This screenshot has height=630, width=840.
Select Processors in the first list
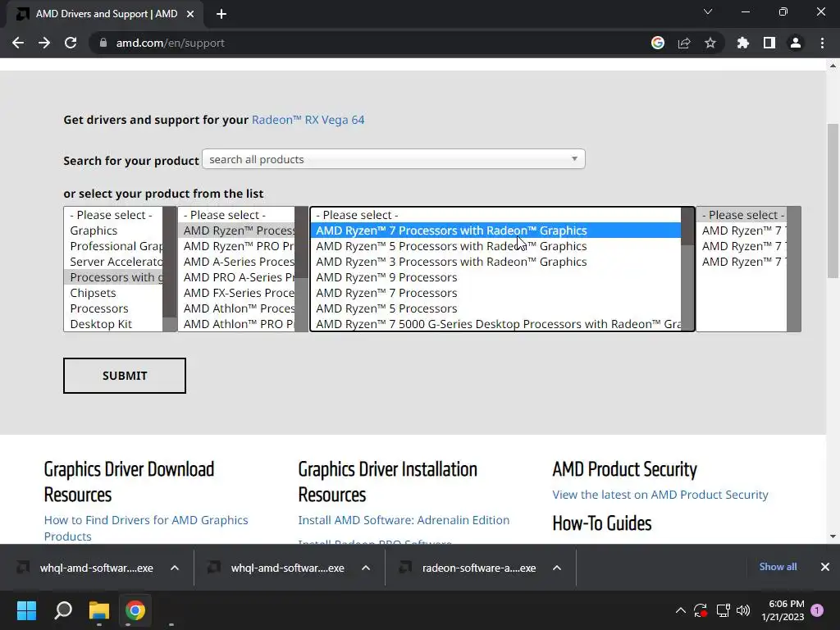click(113, 308)
